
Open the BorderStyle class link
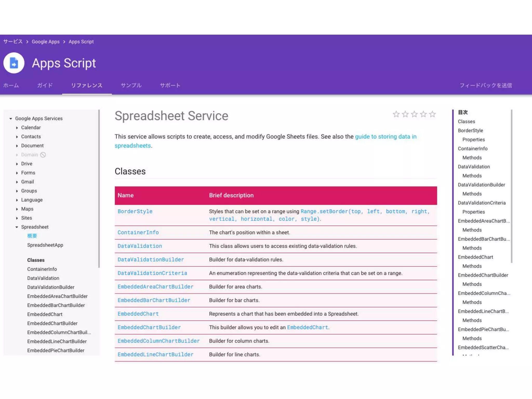pos(135,211)
